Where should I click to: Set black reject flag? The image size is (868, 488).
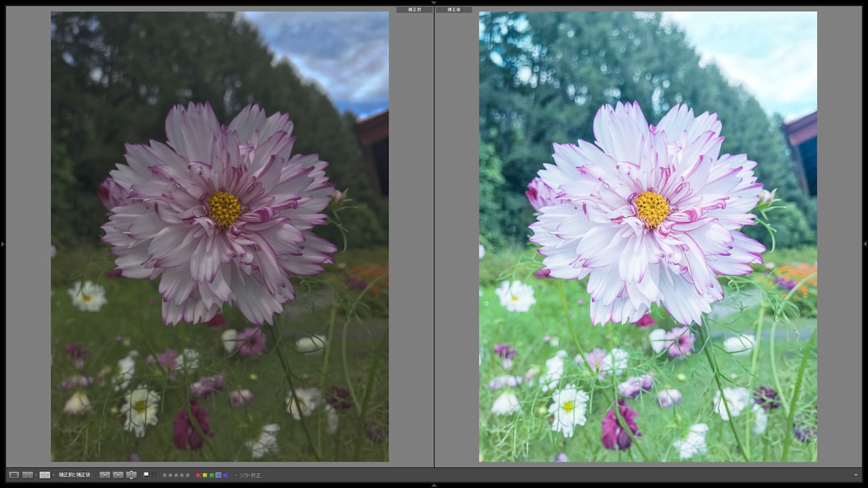click(154, 474)
